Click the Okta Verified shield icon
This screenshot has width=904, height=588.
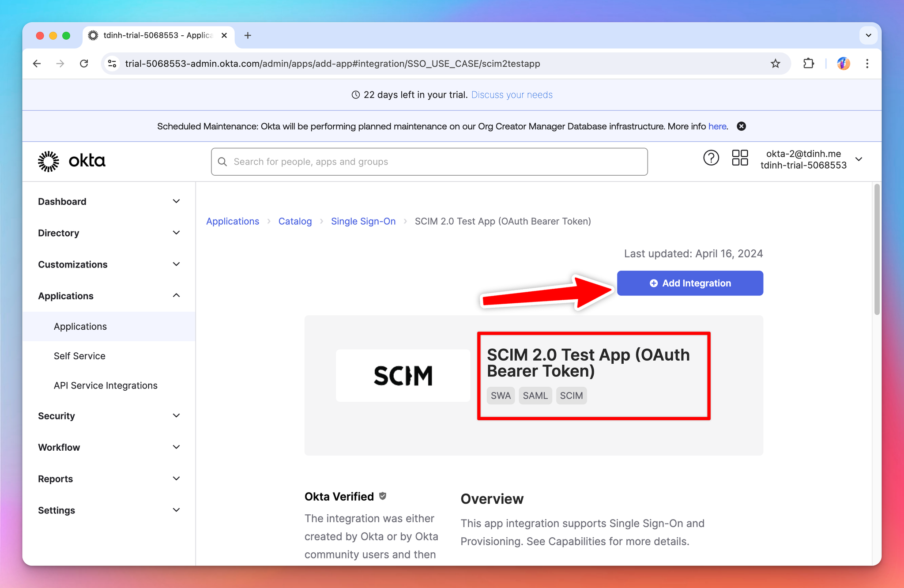383,496
